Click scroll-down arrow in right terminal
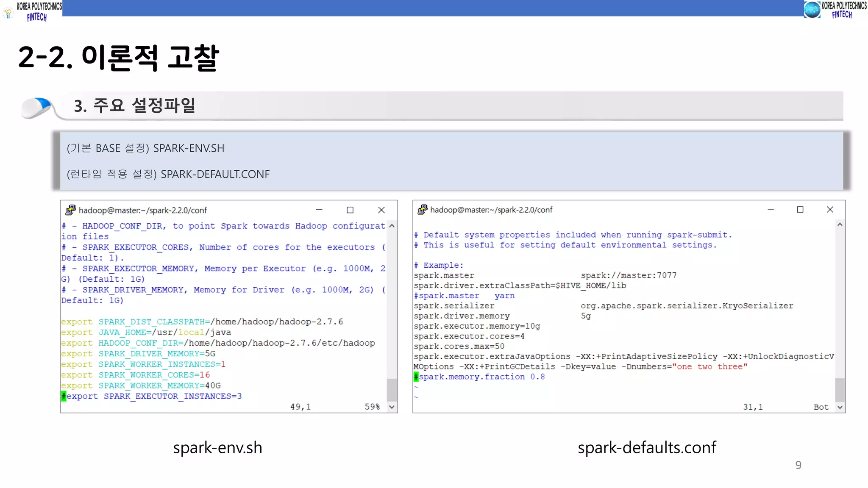868x488 pixels. click(x=840, y=407)
